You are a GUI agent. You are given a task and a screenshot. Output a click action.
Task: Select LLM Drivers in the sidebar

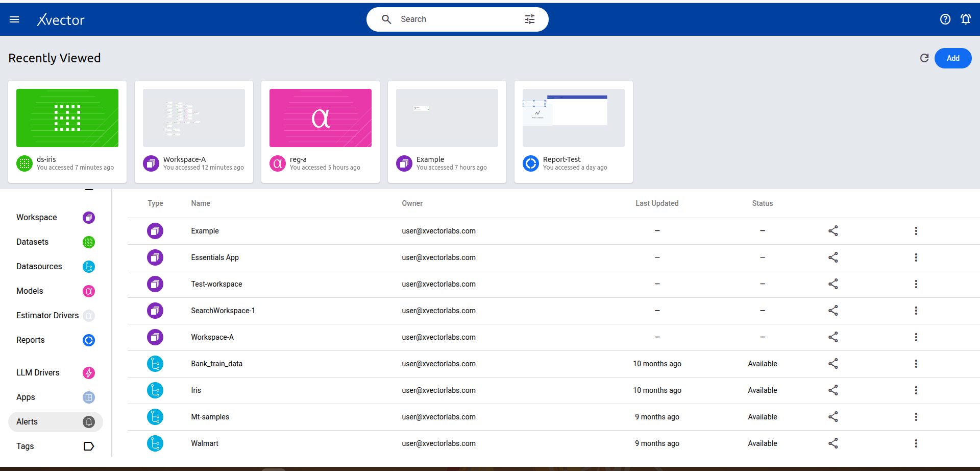tap(56, 373)
